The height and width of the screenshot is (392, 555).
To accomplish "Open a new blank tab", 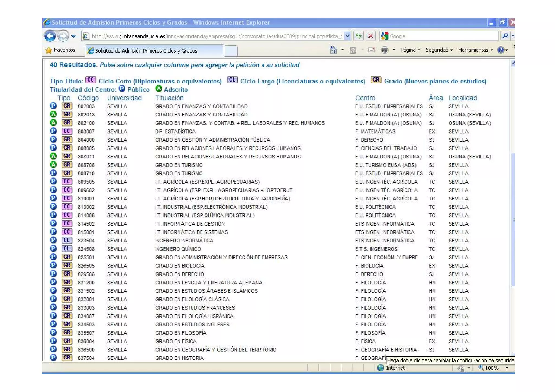I will [231, 51].
